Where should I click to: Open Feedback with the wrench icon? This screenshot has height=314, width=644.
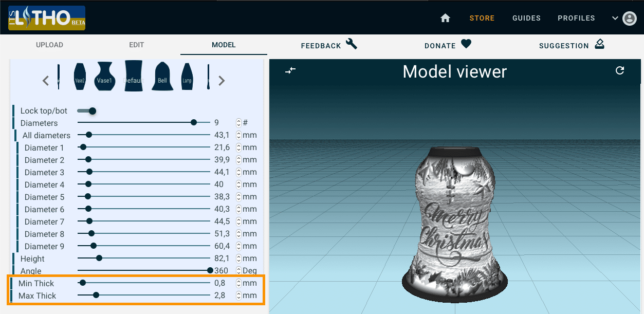[329, 45]
